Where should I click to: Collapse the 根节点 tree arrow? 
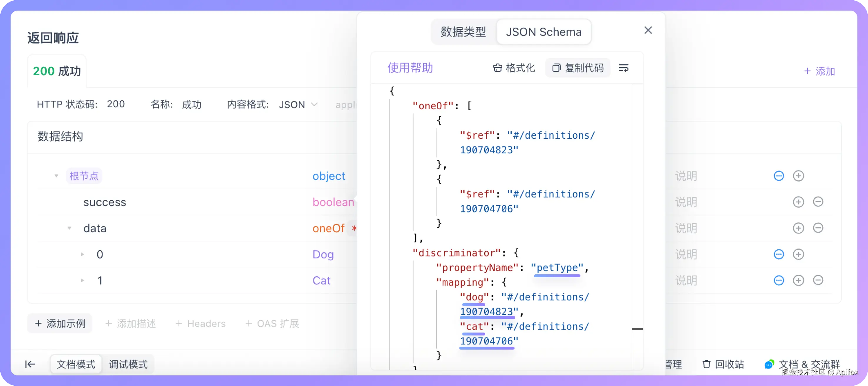[56, 176]
